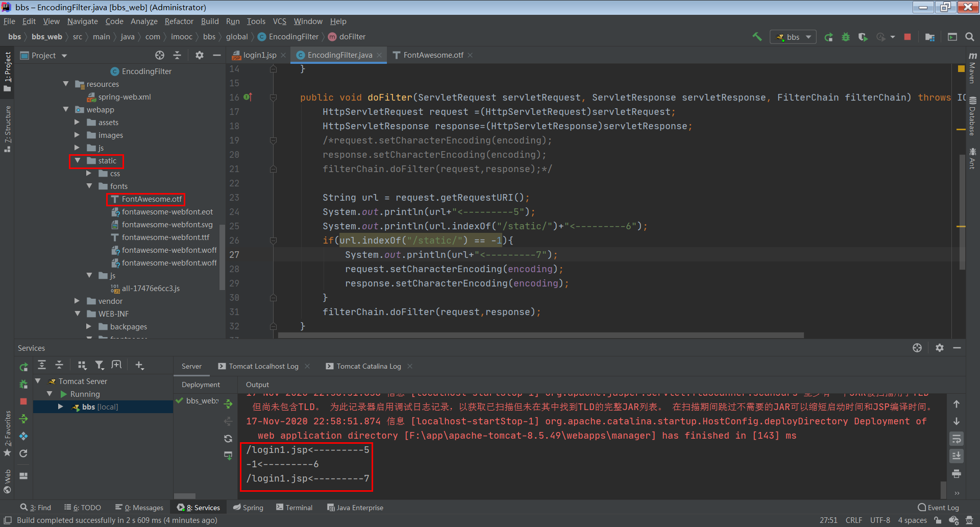Viewport: 980px width, 527px height.
Task: Click the Build Project hammer icon
Action: (x=757, y=37)
